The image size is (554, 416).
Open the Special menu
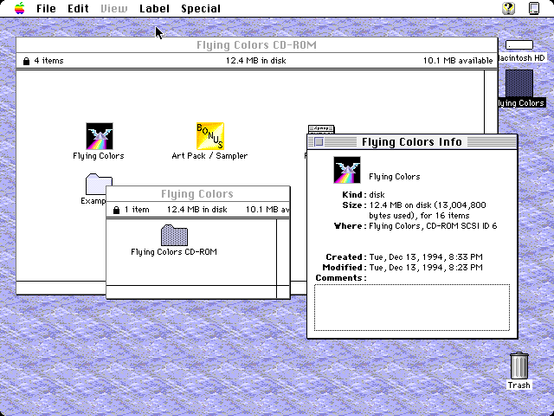tap(201, 8)
